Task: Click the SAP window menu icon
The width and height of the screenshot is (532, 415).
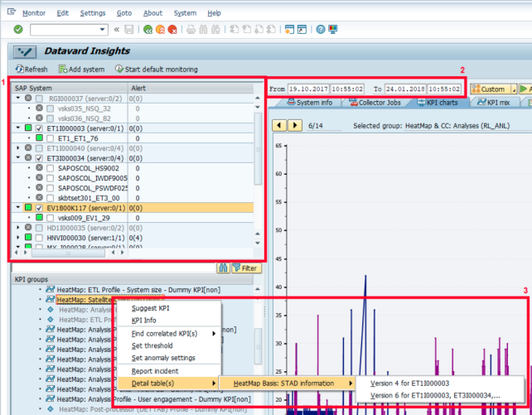Action: (x=12, y=12)
